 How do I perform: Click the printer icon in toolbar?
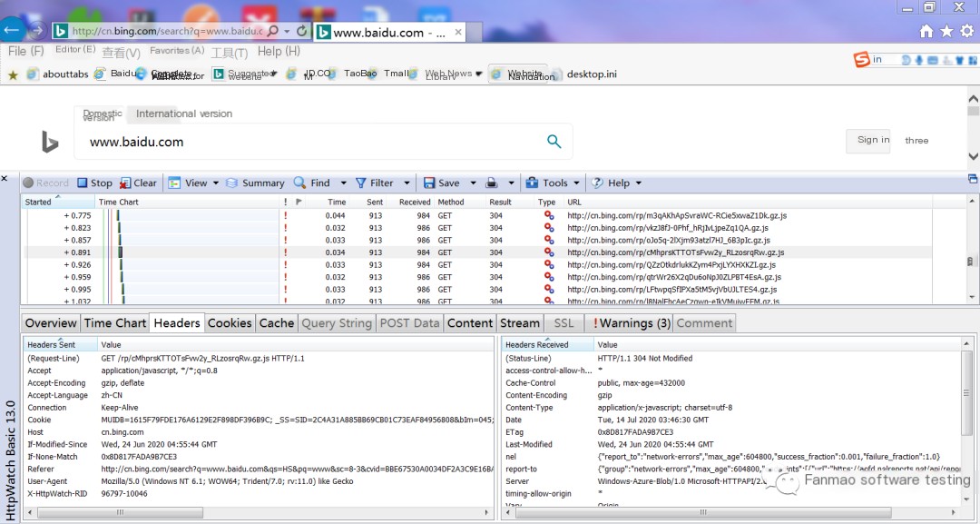[x=491, y=183]
